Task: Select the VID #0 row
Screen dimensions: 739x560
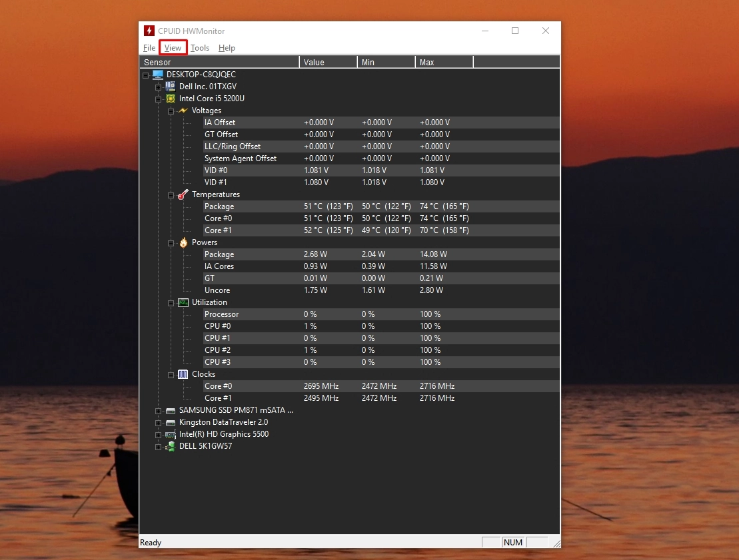Action: pyautogui.click(x=381, y=170)
